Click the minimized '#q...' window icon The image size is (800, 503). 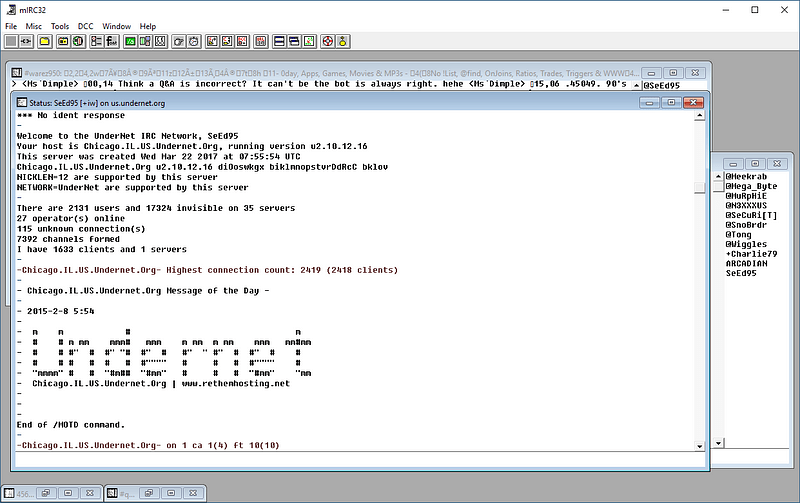coord(112,493)
